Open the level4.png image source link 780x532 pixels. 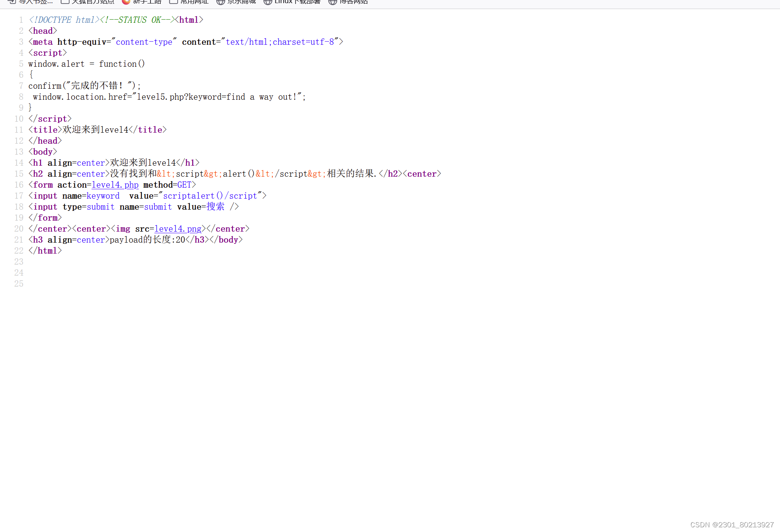coord(178,229)
